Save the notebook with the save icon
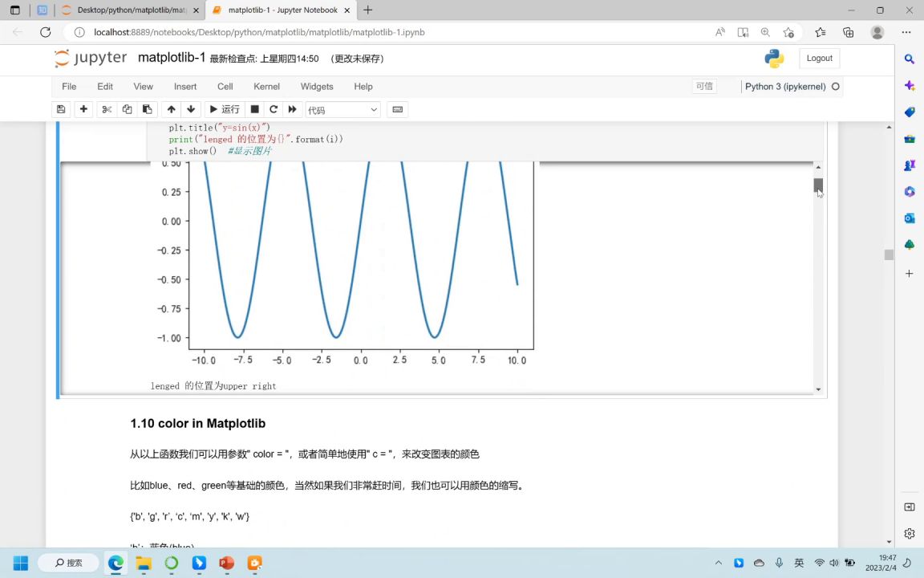Viewport: 924px width, 578px height. coord(61,109)
